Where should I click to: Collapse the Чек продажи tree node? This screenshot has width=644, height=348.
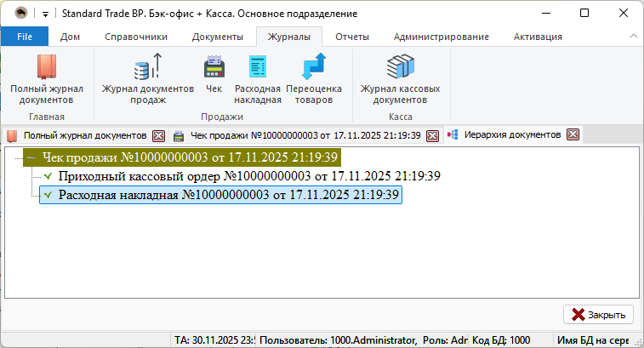coord(31,157)
